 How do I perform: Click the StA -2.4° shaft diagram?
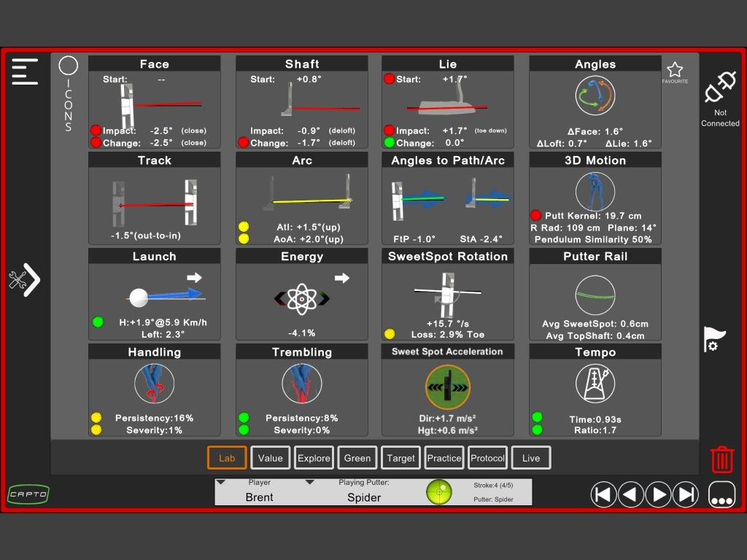(x=488, y=194)
